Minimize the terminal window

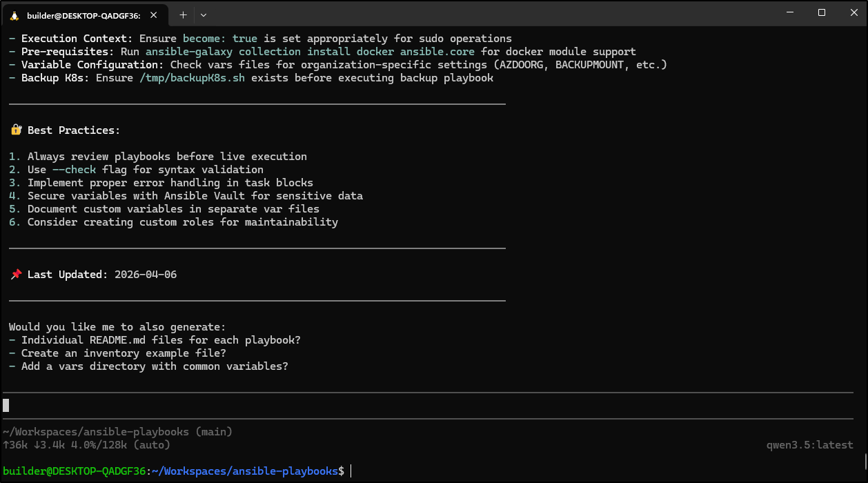pyautogui.click(x=790, y=12)
